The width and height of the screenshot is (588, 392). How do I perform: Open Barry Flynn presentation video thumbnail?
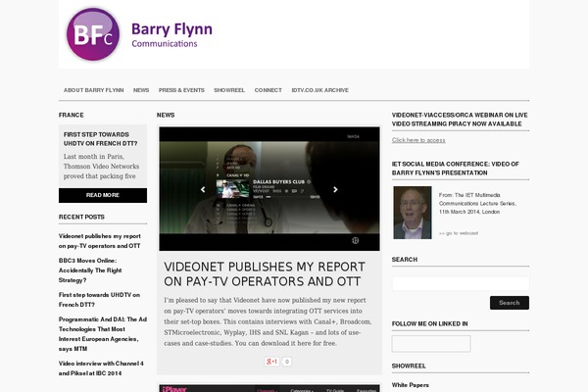click(x=413, y=213)
